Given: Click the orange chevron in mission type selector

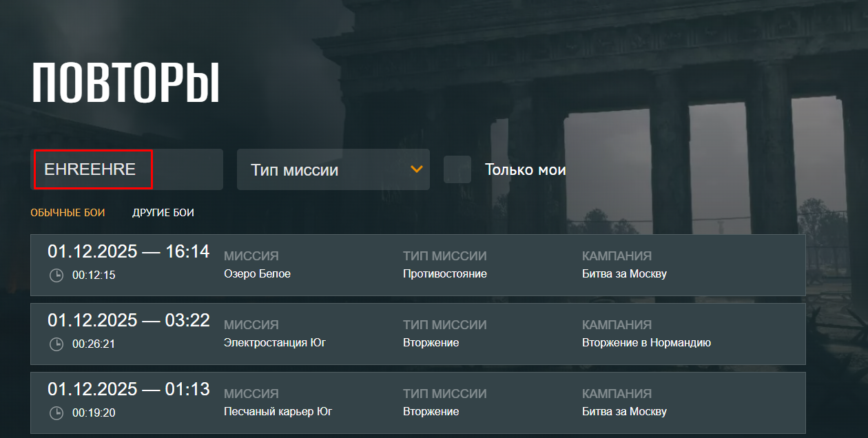Looking at the screenshot, I should tap(416, 169).
